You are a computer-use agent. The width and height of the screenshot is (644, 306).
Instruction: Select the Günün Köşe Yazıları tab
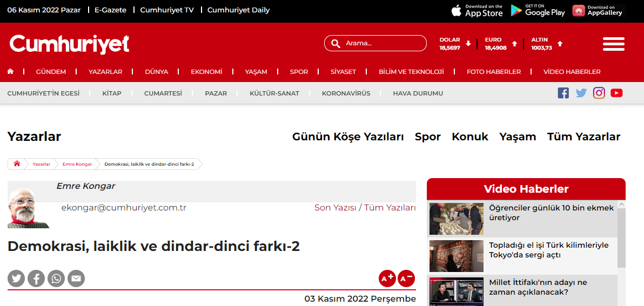[x=348, y=137]
